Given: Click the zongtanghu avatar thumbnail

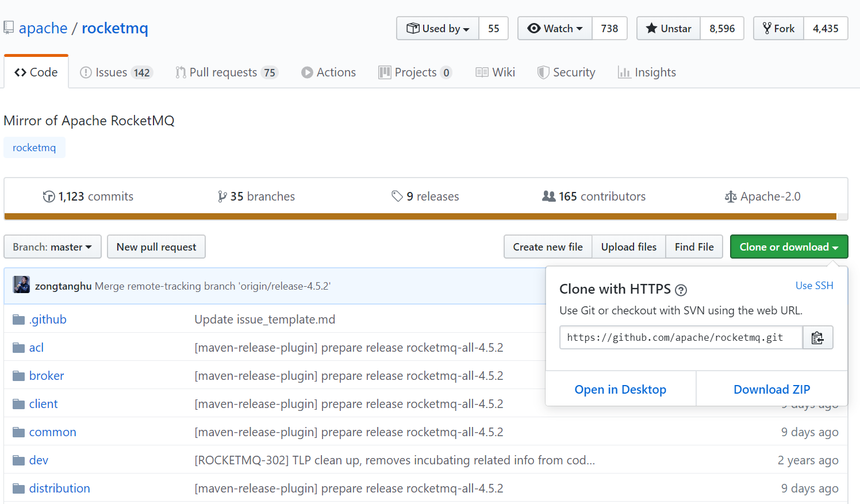Looking at the screenshot, I should pyautogui.click(x=22, y=284).
